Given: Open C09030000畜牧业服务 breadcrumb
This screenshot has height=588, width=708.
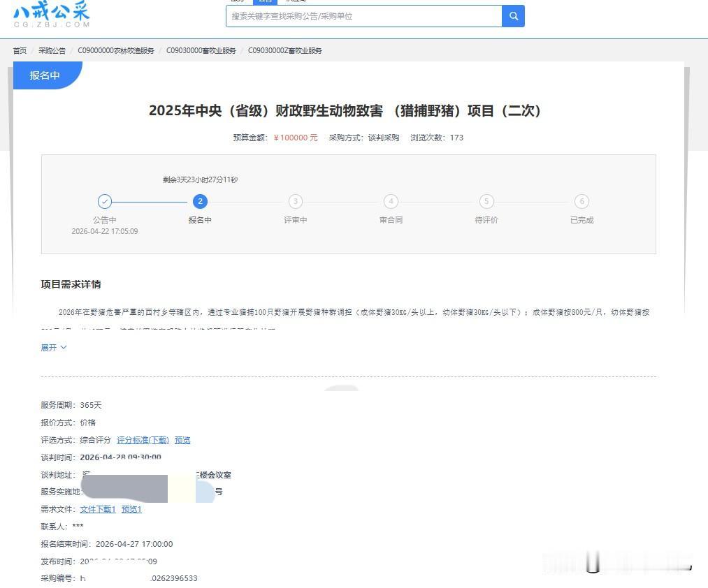Looking at the screenshot, I should pos(201,50).
